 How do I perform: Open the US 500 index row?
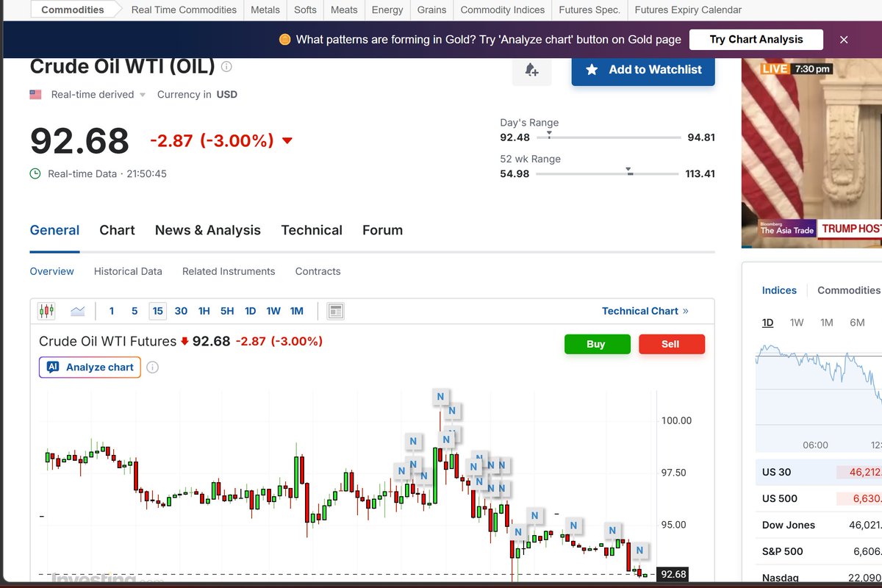[819, 498]
